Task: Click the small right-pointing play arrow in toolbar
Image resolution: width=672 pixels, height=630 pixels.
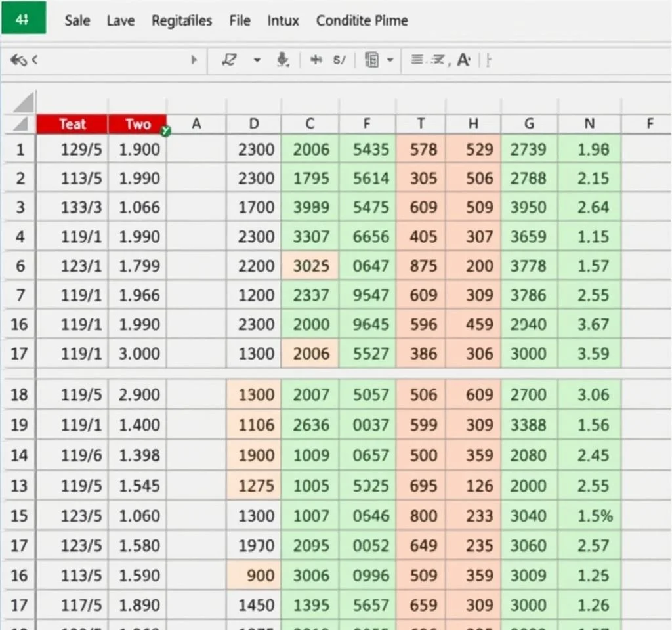Action: 194,60
